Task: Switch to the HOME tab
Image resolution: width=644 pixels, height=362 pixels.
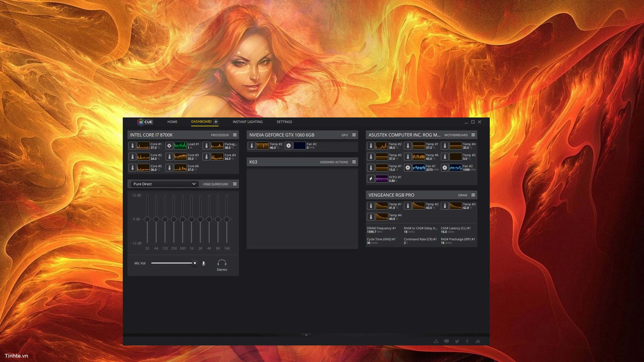Action: tap(172, 122)
